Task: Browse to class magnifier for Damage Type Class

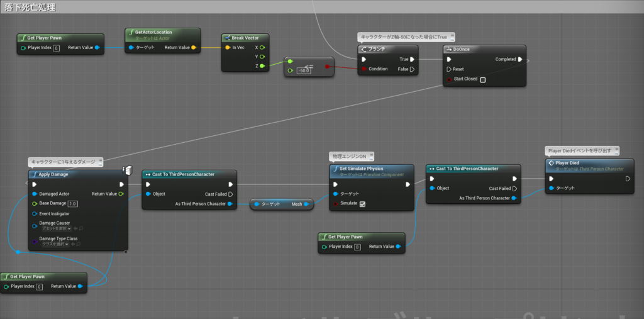Action: [x=77, y=244]
